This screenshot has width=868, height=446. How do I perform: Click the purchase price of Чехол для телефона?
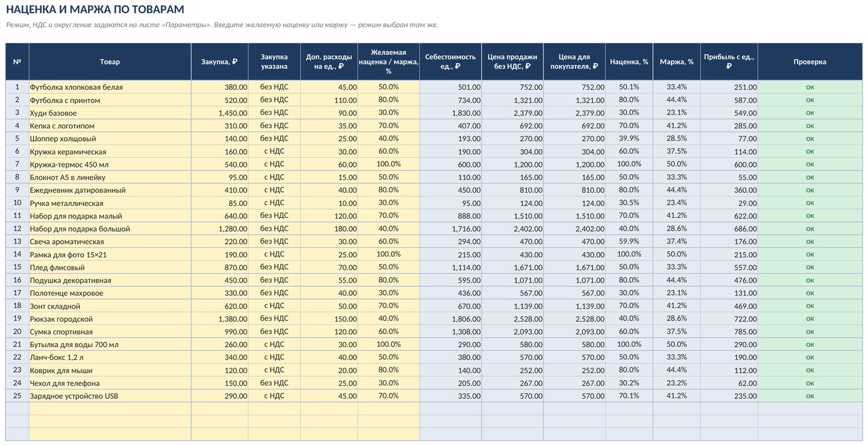(219, 383)
